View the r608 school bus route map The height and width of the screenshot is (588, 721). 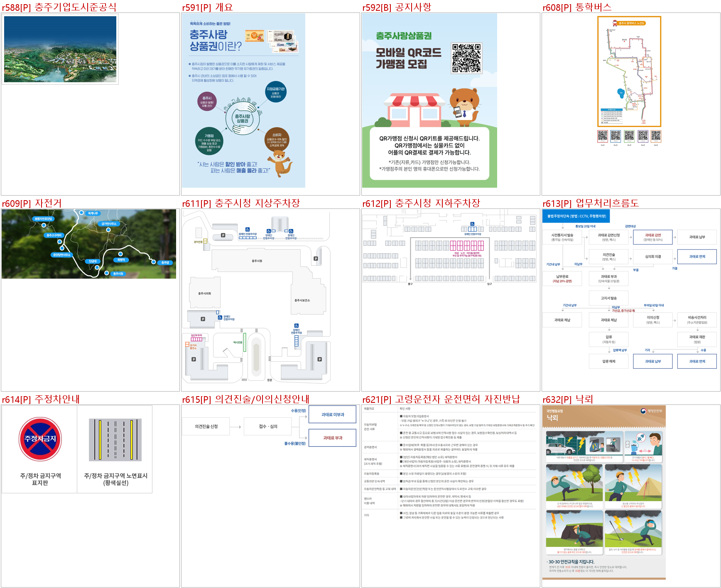629,81
